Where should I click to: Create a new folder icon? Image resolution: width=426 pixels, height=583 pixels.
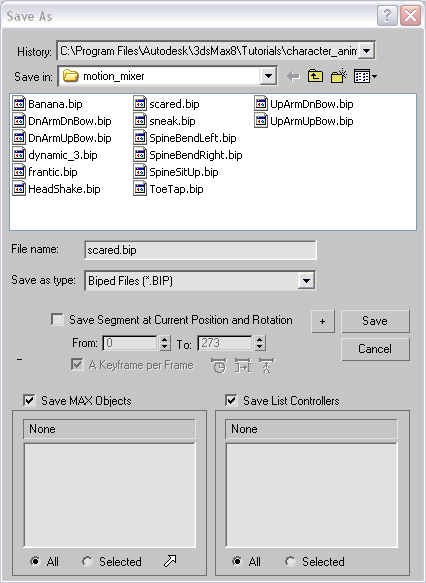[x=339, y=76]
